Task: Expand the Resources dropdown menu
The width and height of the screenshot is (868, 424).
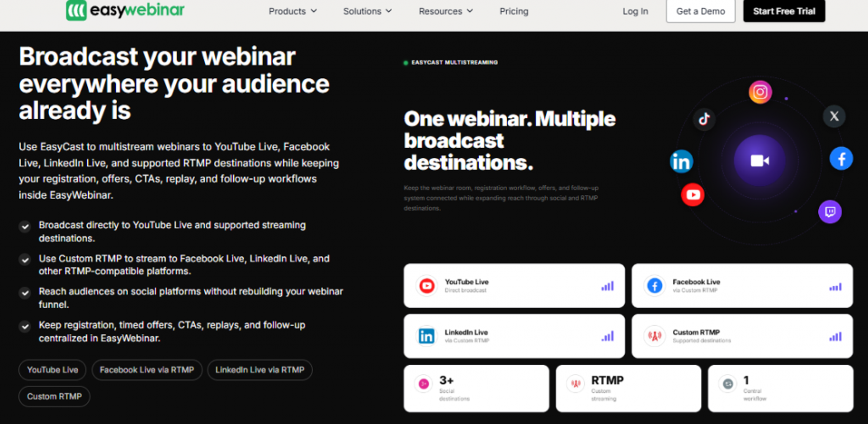Action: (x=446, y=11)
